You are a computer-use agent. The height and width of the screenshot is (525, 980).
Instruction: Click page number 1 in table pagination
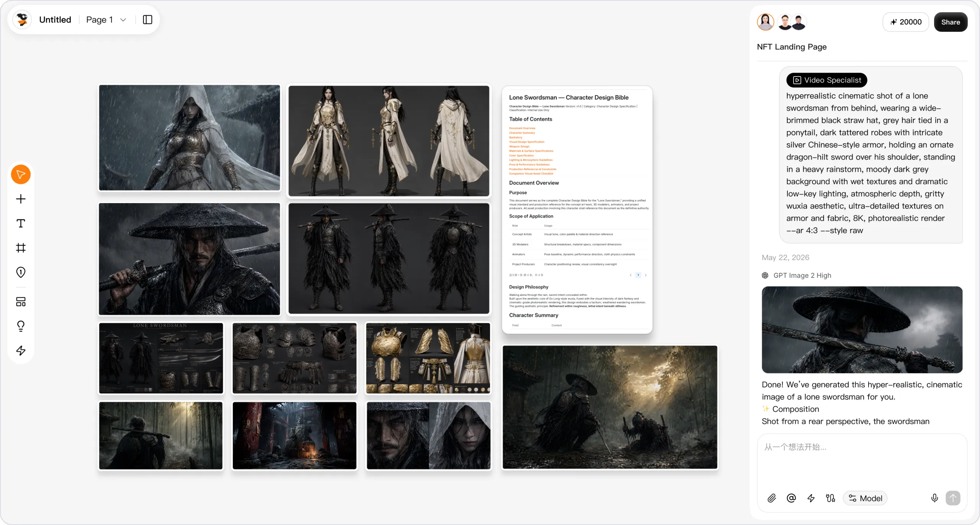click(638, 275)
